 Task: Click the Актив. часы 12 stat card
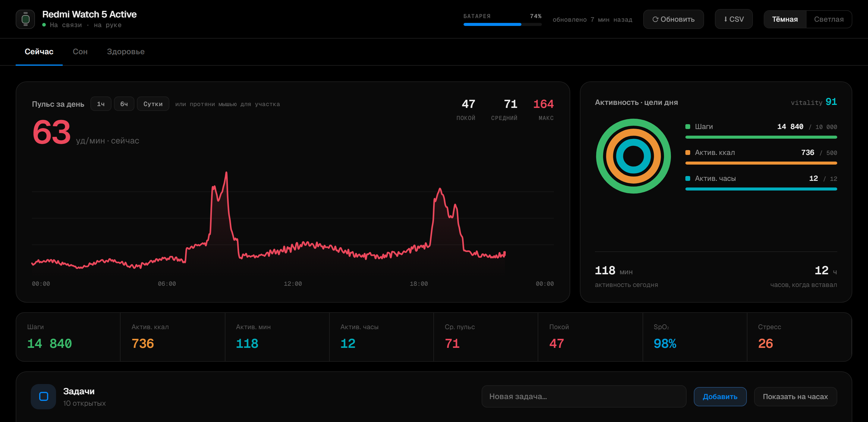(x=382, y=337)
